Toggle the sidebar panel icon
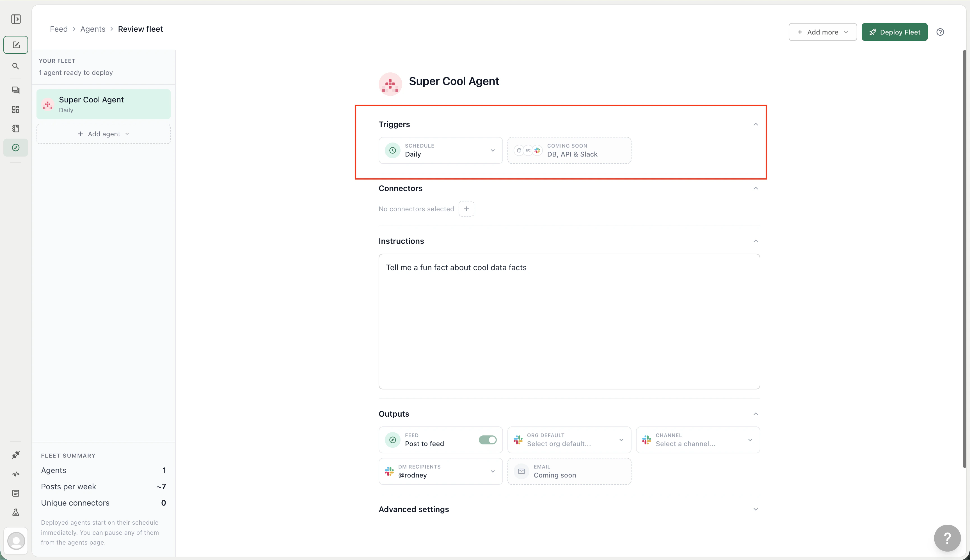This screenshot has height=560, width=970. [16, 19]
